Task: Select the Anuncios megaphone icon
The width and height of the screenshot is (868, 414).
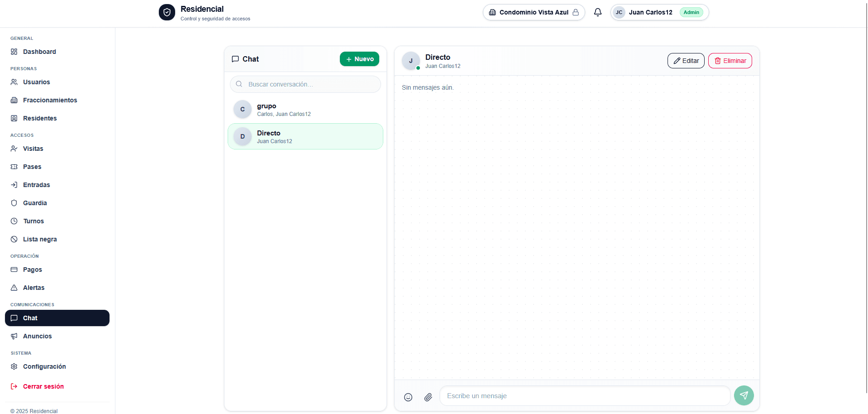Action: click(14, 336)
